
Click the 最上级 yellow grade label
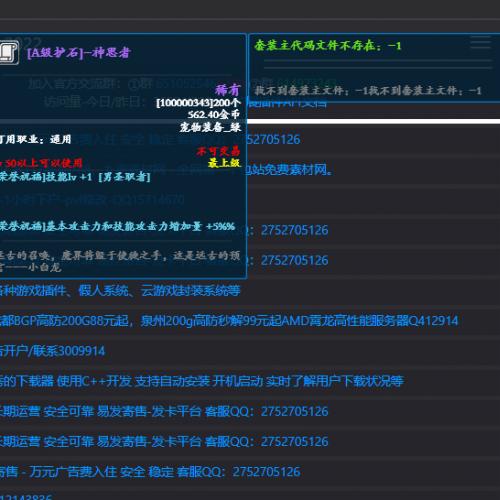point(224,163)
